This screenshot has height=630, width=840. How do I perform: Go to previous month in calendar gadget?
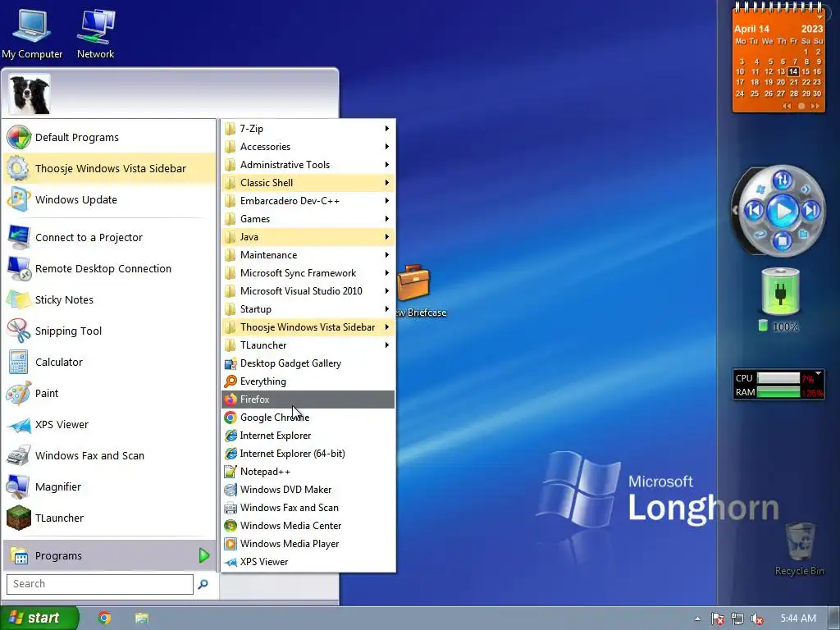(x=787, y=106)
